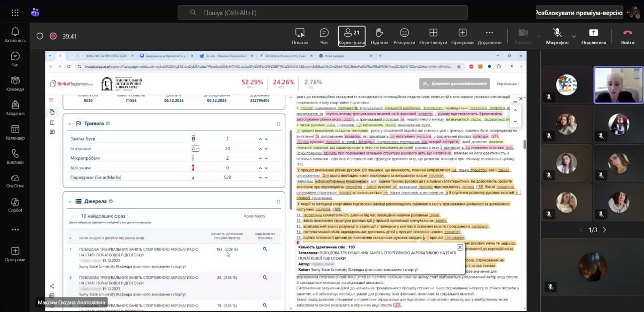Click the Raise hand (Підняти) icon
Image resolution: width=644 pixels, height=312 pixels.
pos(379,33)
